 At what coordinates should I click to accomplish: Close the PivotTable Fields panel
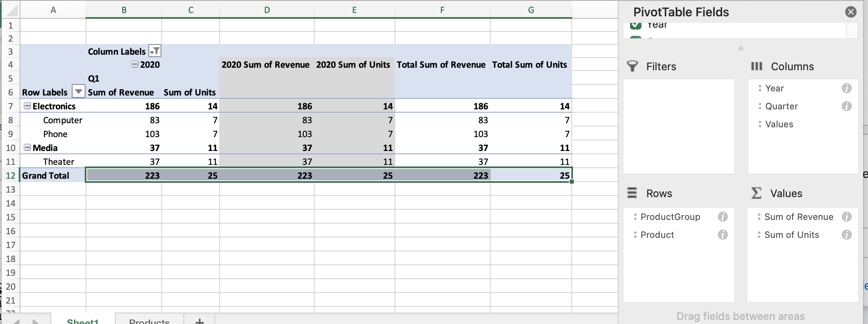(x=850, y=12)
